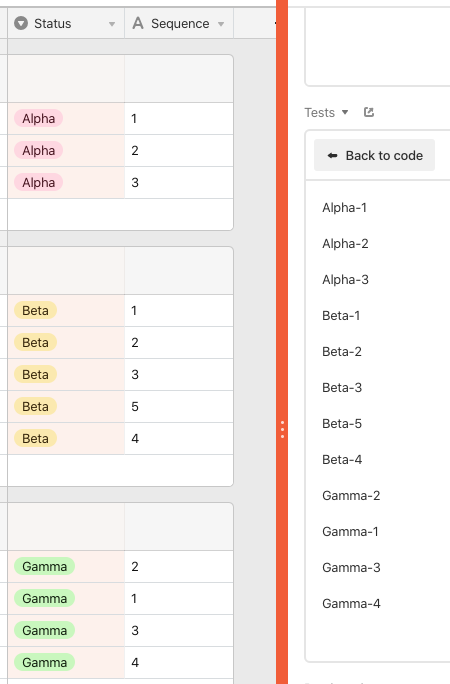Click the Gamma-4 output entry
Screen dimensions: 450x684
click(x=351, y=604)
